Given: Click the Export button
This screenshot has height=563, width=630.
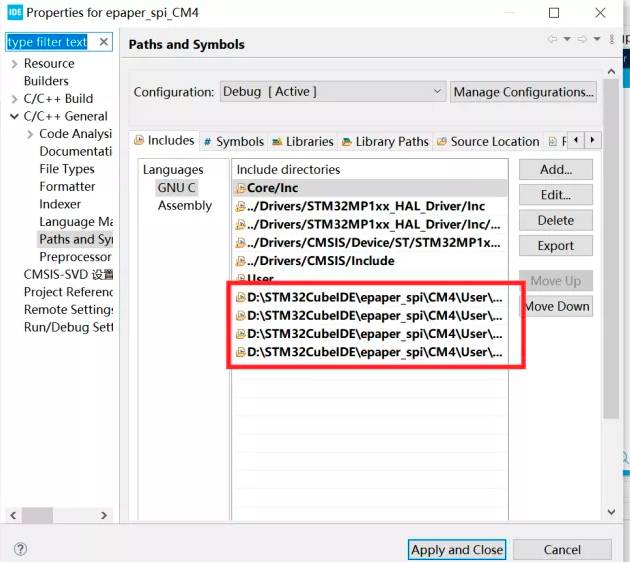Looking at the screenshot, I should point(556,246).
